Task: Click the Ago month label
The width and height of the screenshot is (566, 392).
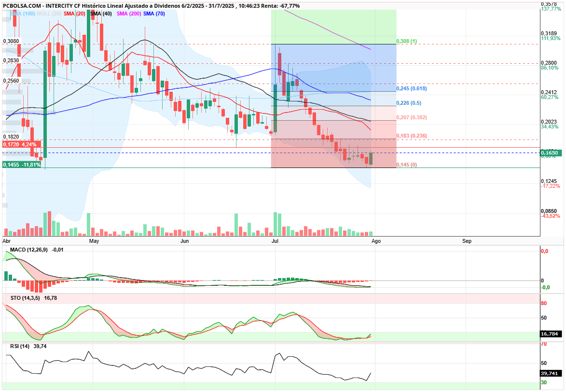Action: point(376,241)
